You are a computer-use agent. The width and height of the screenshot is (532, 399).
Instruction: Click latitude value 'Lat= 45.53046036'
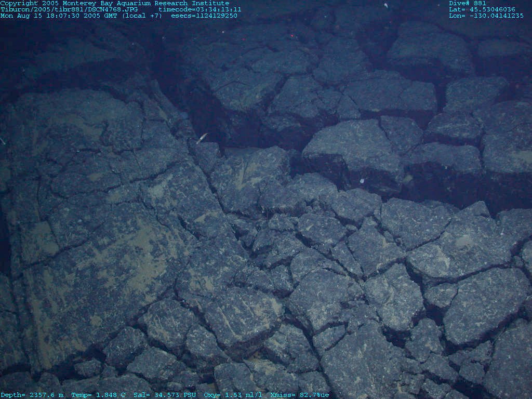[482, 9]
